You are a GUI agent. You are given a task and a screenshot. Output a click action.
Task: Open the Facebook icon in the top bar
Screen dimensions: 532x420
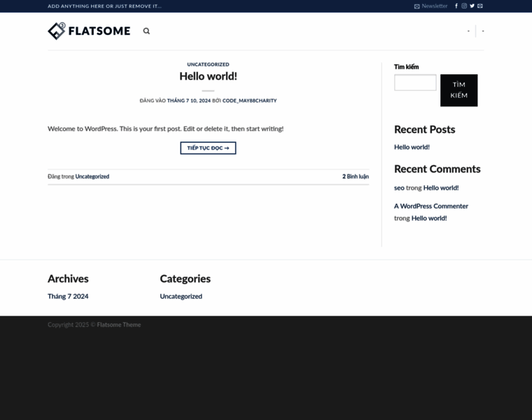tap(456, 6)
